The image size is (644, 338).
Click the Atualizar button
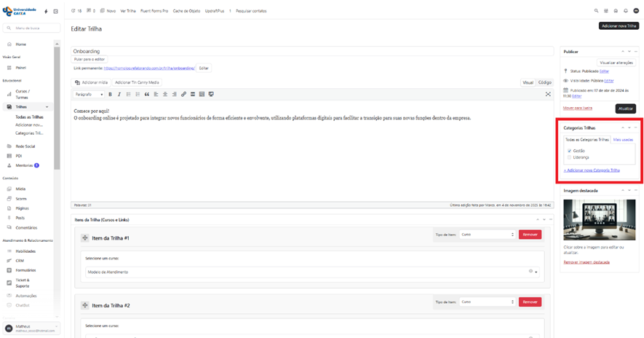pyautogui.click(x=625, y=108)
